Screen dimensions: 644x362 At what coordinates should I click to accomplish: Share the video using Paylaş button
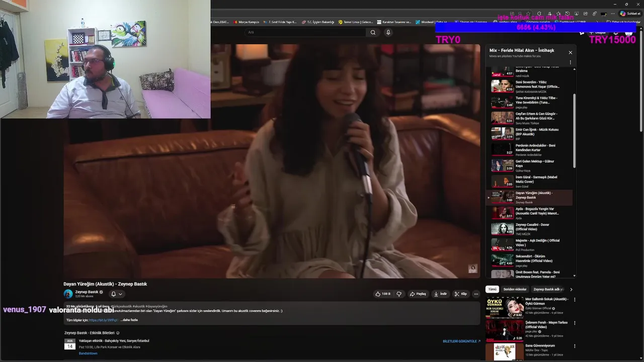click(x=418, y=294)
